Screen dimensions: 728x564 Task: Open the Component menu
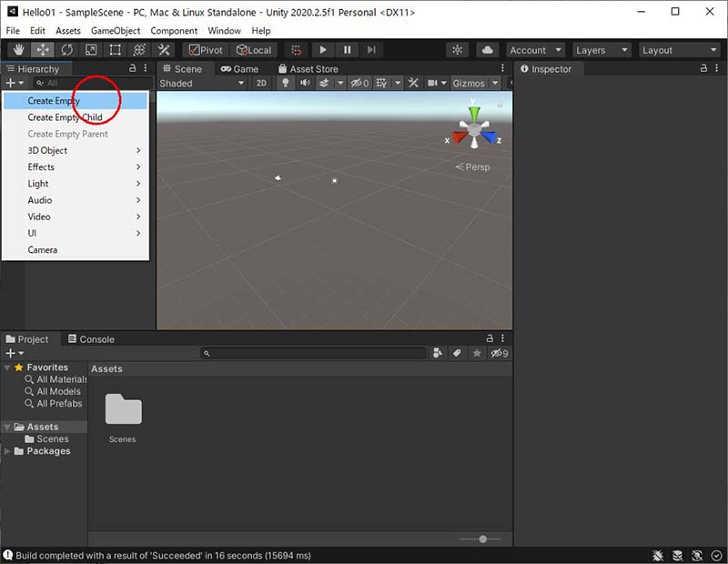tap(174, 31)
